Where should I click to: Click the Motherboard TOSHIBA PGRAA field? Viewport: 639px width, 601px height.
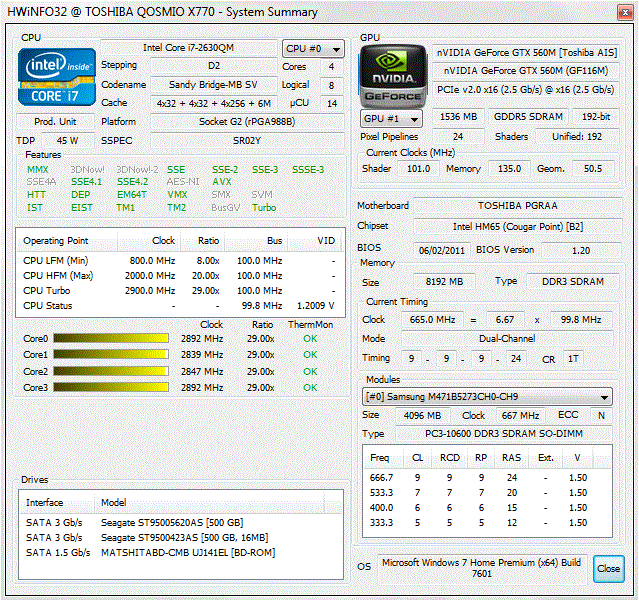click(518, 205)
